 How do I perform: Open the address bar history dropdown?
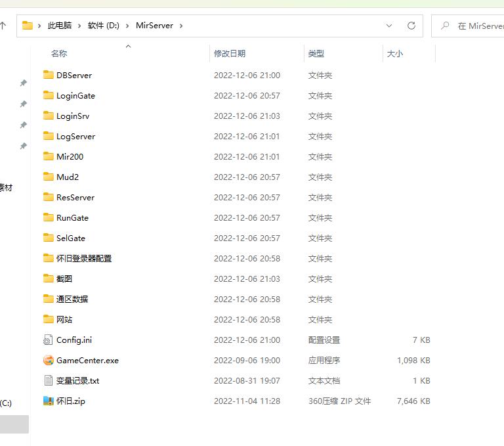pos(389,26)
